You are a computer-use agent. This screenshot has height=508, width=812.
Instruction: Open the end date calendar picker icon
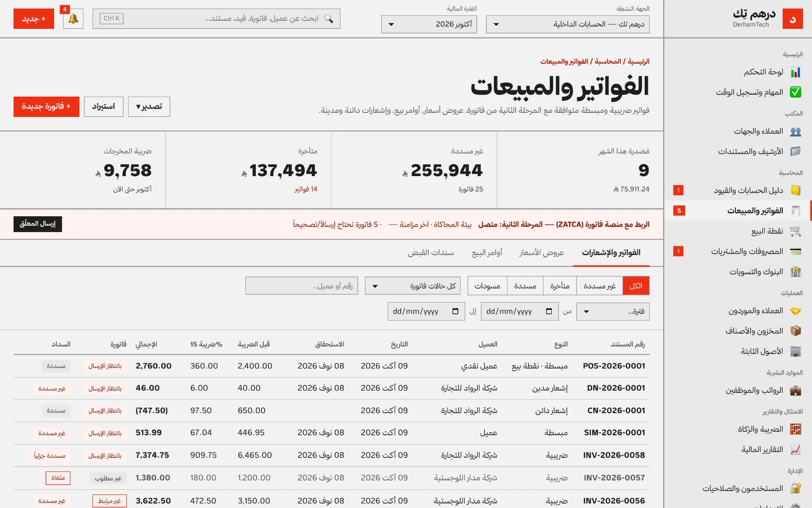[455, 311]
